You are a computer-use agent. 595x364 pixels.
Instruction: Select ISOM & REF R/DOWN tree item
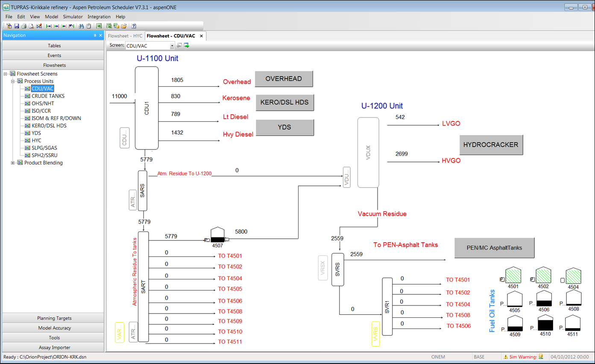56,118
